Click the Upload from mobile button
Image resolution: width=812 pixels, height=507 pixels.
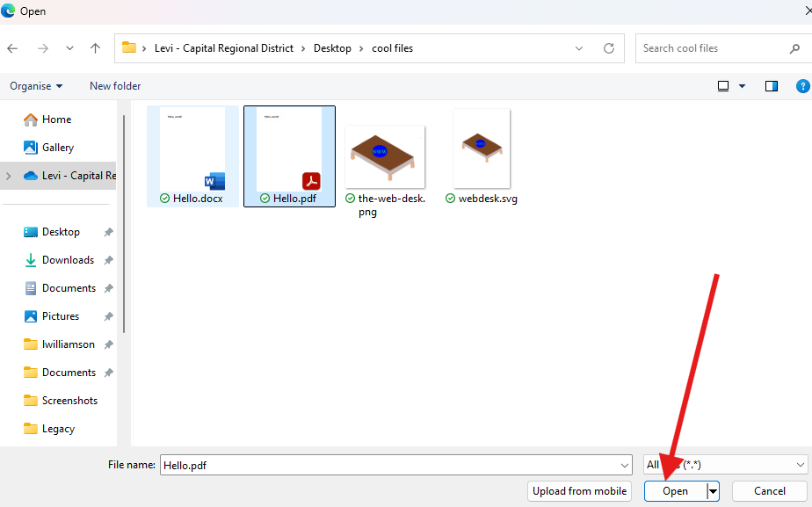[x=579, y=491]
